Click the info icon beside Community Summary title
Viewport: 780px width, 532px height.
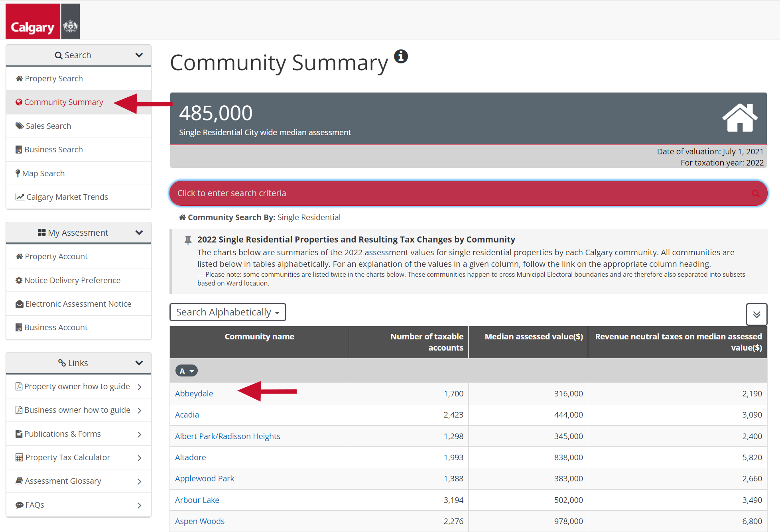tap(401, 56)
